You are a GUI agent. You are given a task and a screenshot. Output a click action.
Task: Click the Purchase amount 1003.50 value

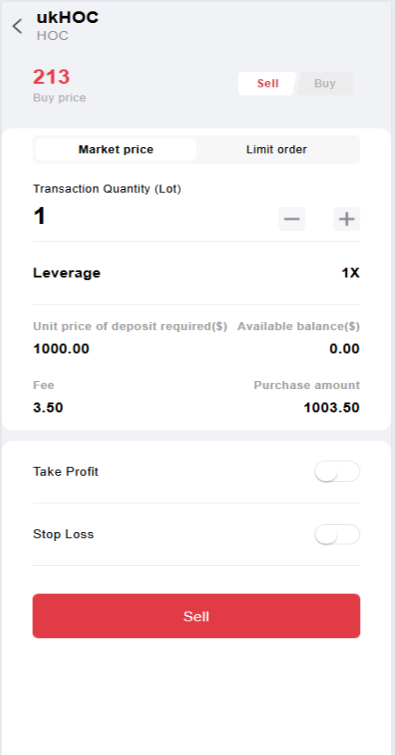(331, 408)
